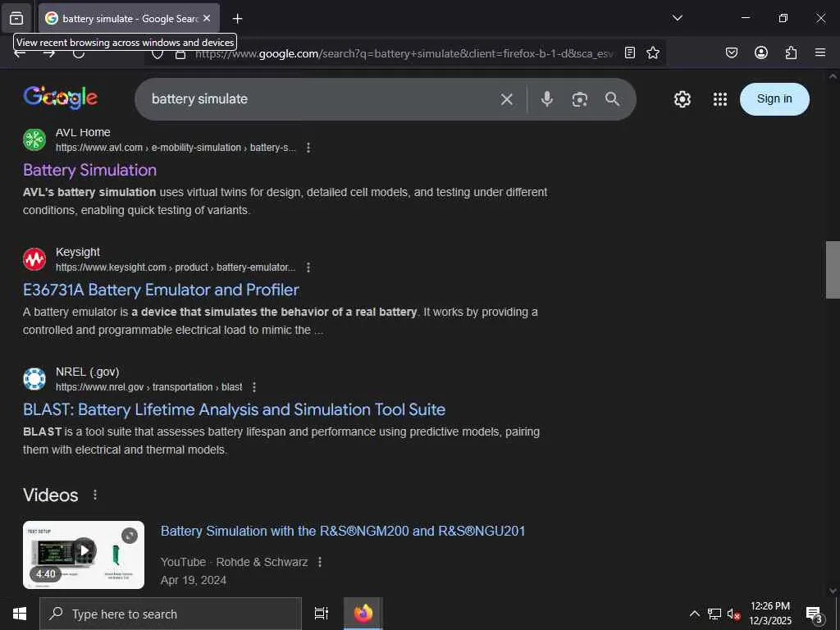The image size is (840, 630).
Task: Open more options for AVL result
Action: [308, 148]
